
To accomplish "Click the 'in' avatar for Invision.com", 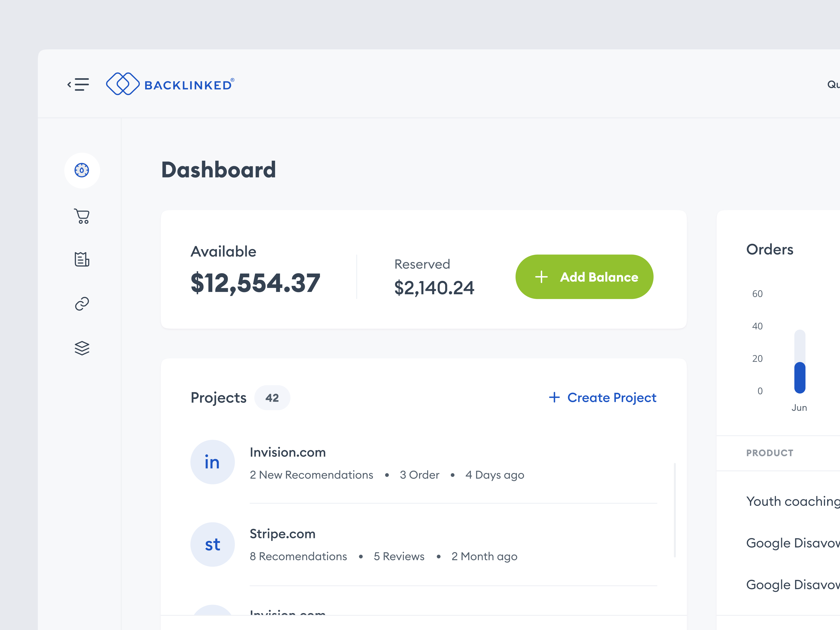I will 212,462.
